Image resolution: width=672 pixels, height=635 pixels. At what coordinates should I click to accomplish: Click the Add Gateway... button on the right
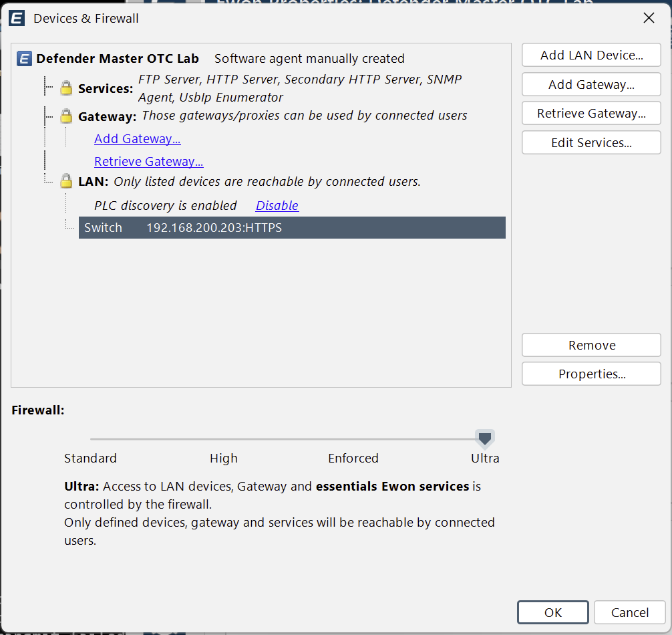pyautogui.click(x=591, y=84)
